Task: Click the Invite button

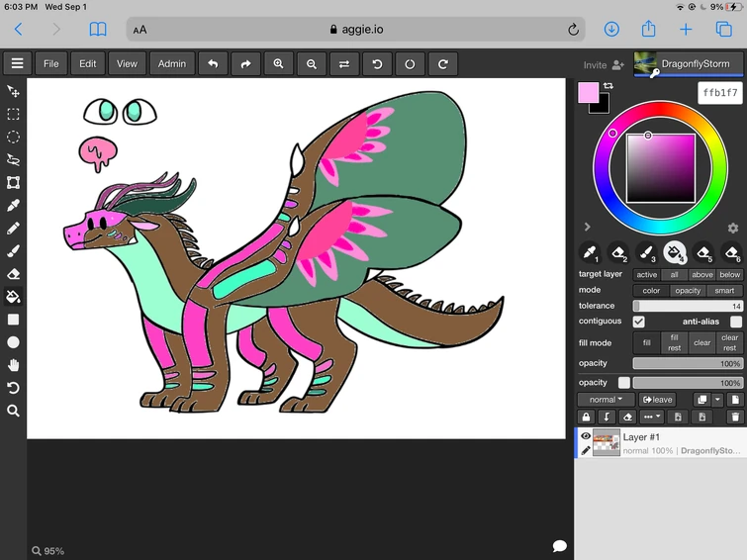Action: [x=604, y=65]
